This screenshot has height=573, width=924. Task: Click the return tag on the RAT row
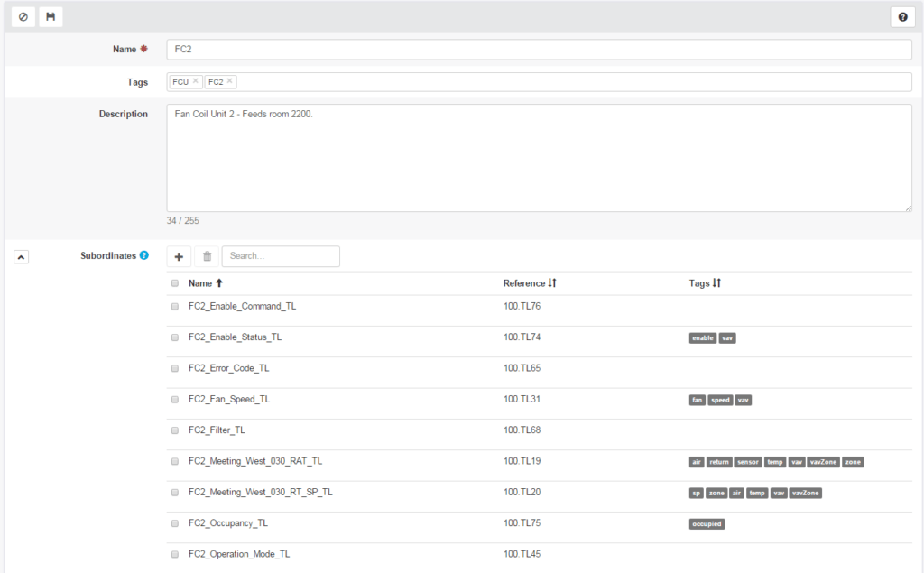click(x=719, y=462)
